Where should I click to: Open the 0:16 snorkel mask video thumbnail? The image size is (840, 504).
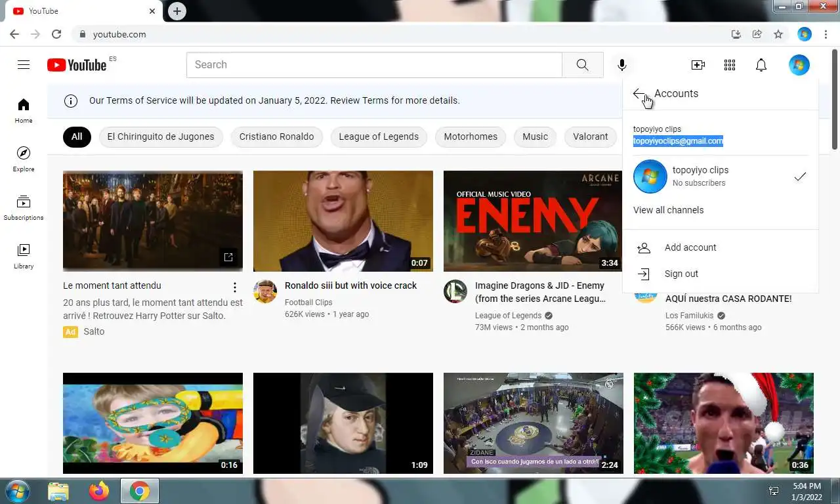153,423
